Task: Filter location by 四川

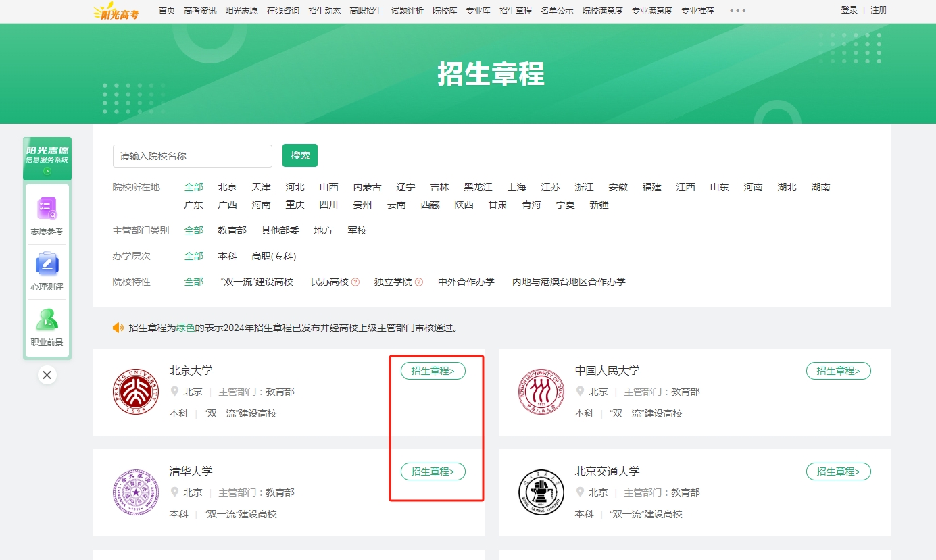Action: (x=329, y=205)
